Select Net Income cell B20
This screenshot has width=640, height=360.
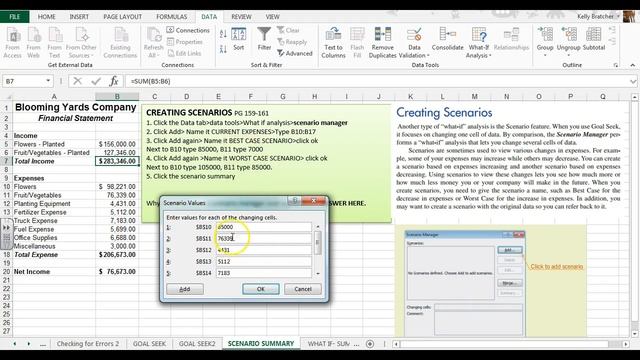[117, 271]
